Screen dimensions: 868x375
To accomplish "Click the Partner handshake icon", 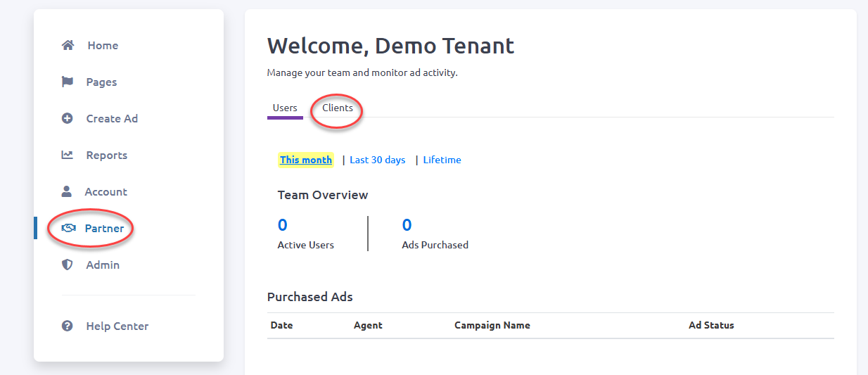I will (69, 228).
